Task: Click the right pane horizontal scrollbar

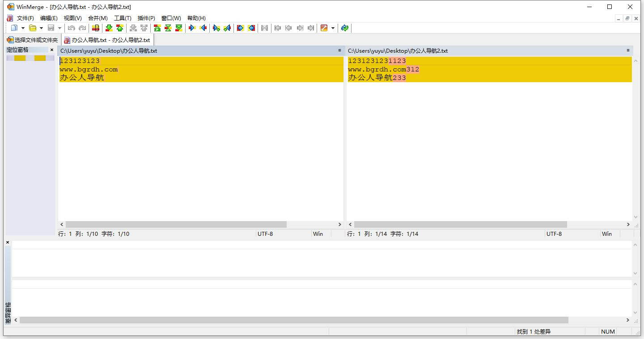Action: coord(460,225)
